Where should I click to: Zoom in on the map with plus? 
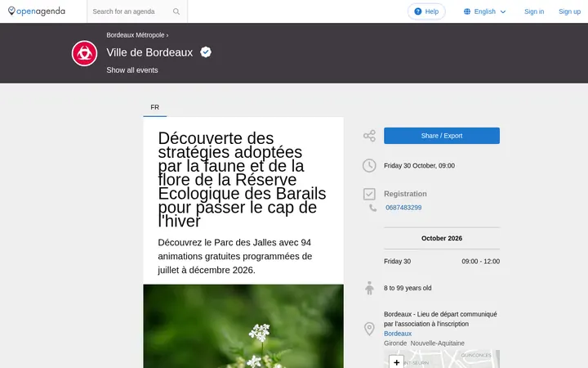(396, 362)
